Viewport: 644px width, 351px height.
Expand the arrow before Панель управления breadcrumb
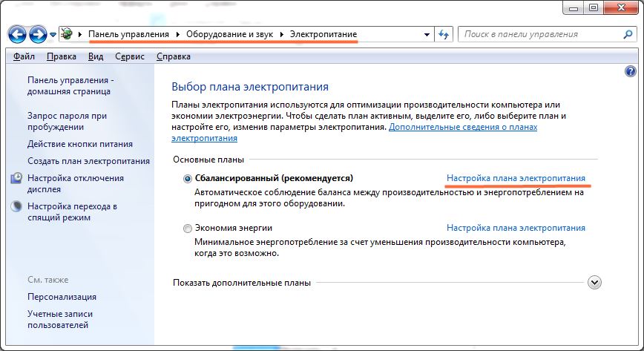coord(79,35)
